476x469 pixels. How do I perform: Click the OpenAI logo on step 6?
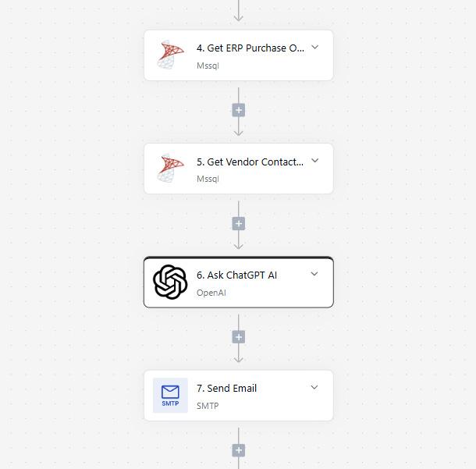point(170,282)
